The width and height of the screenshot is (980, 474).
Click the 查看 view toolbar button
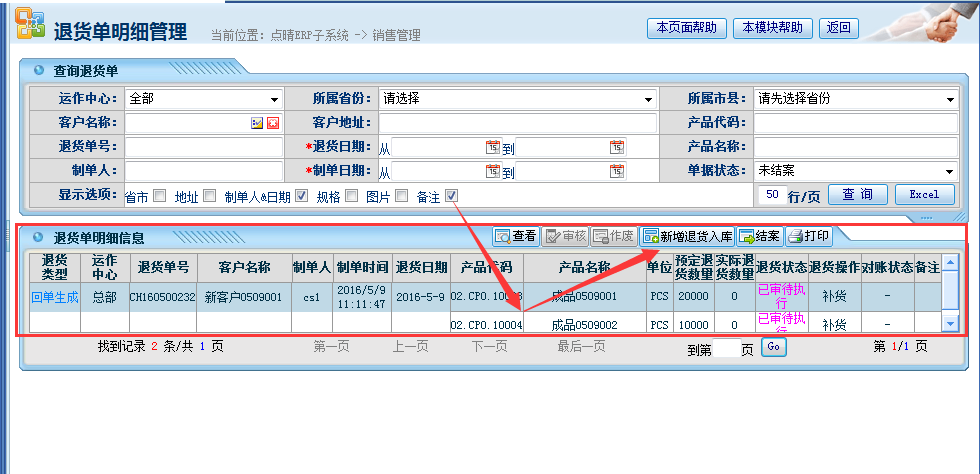[x=515, y=237]
